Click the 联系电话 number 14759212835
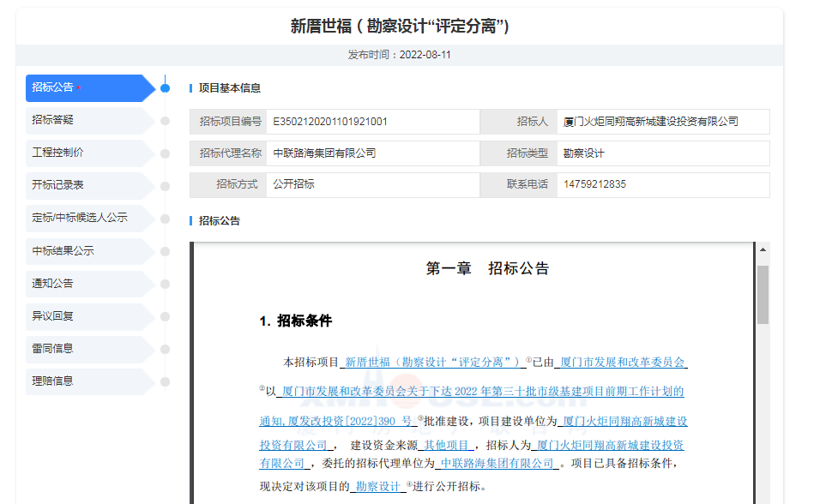 (x=594, y=184)
